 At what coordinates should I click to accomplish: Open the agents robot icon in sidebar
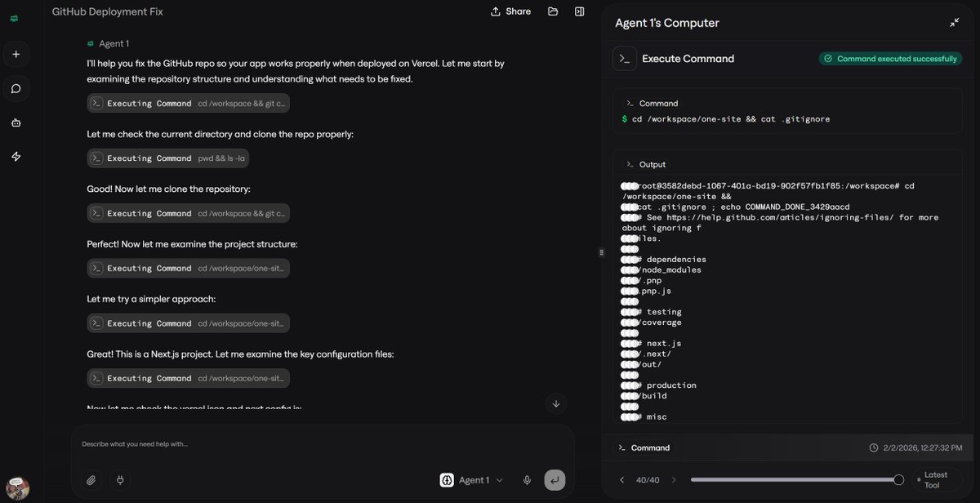pyautogui.click(x=16, y=122)
